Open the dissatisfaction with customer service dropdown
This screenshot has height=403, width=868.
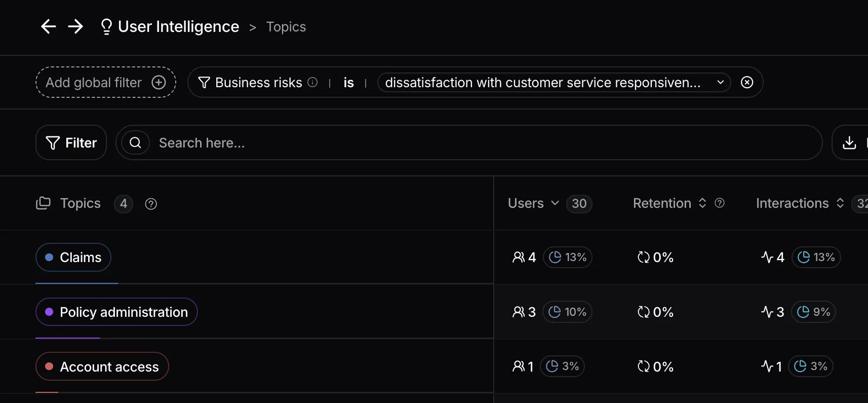click(x=554, y=82)
